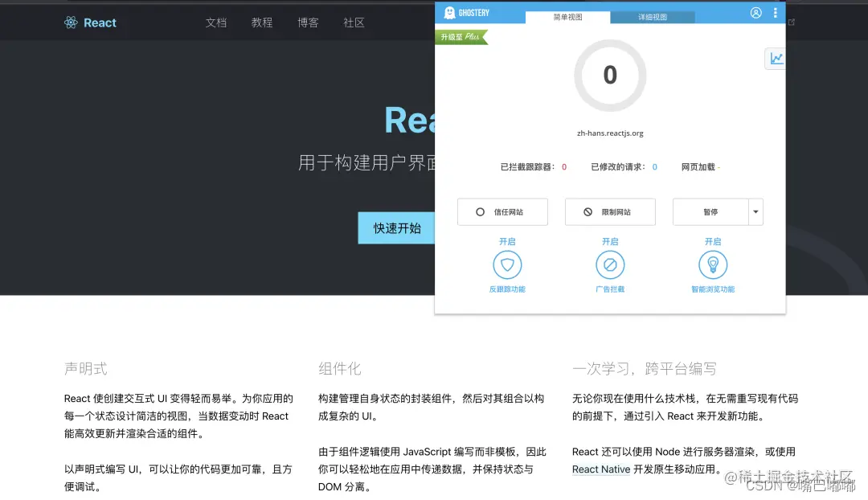Click the React atom logo
This screenshot has height=500, width=868.
(71, 23)
